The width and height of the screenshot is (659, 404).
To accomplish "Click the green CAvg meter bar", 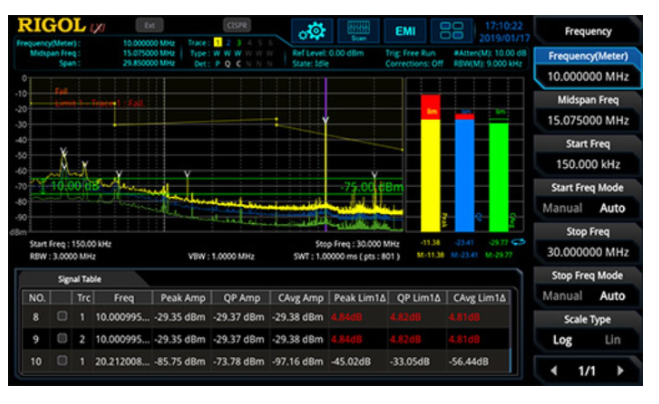I will pyautogui.click(x=498, y=177).
